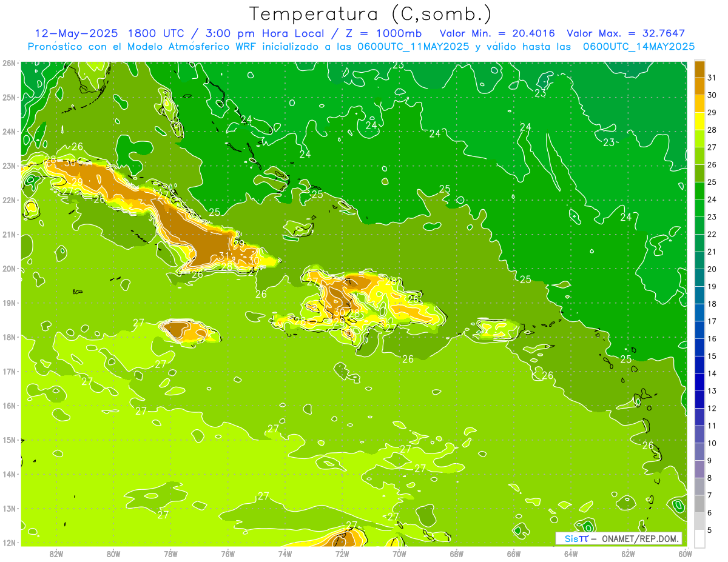Click the "76W" longitude axis label

(228, 554)
